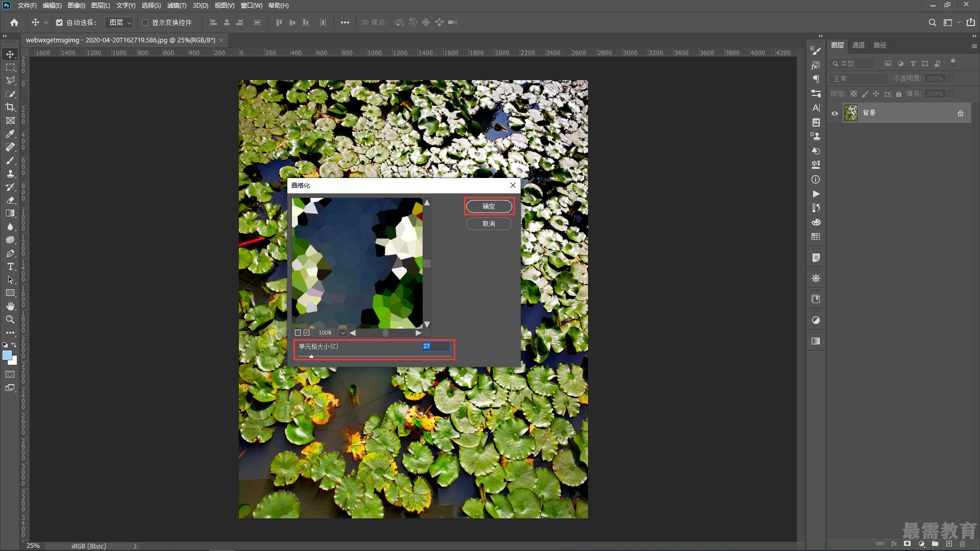Click the three-dots more options button
The height and width of the screenshot is (551, 980).
click(345, 22)
